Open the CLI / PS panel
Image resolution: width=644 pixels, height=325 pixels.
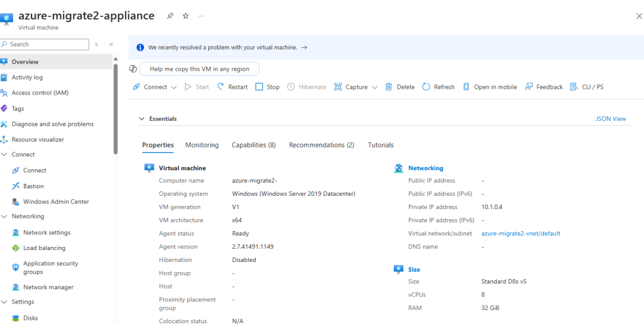tap(587, 87)
